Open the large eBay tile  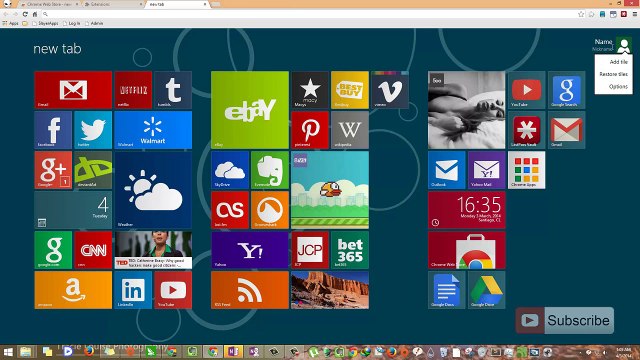tap(250, 110)
